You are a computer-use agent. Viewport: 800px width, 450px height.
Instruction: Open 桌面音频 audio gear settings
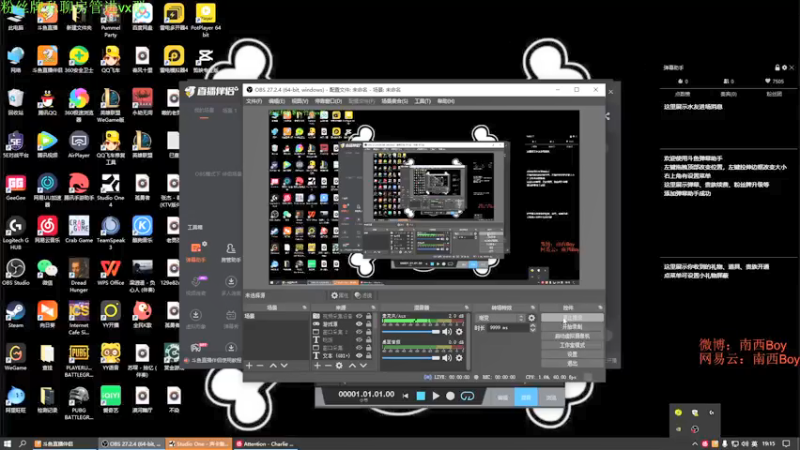point(459,358)
